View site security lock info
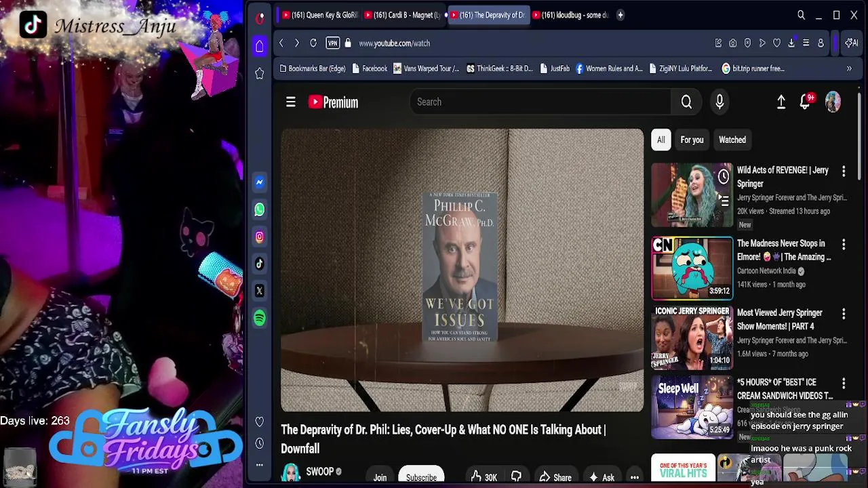Image resolution: width=868 pixels, height=488 pixels. tap(348, 43)
